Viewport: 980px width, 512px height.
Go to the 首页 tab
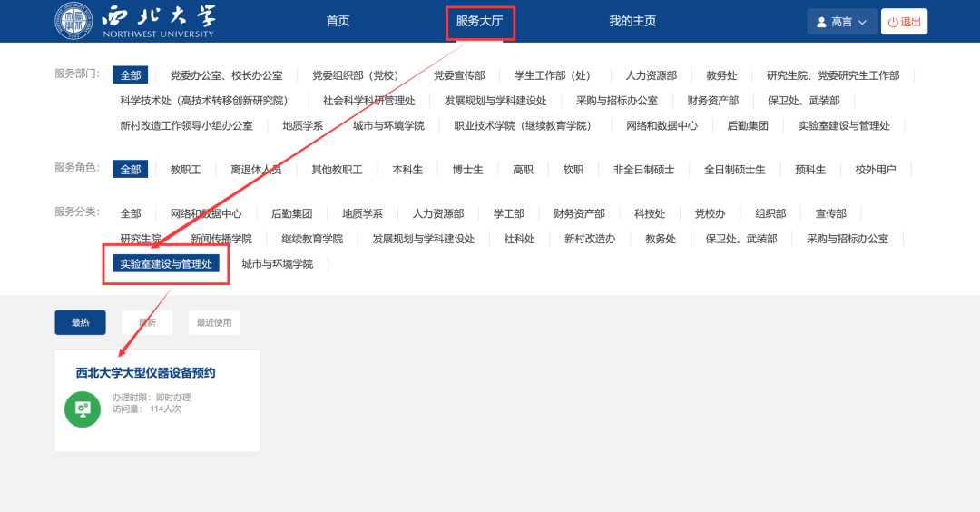coord(338,21)
